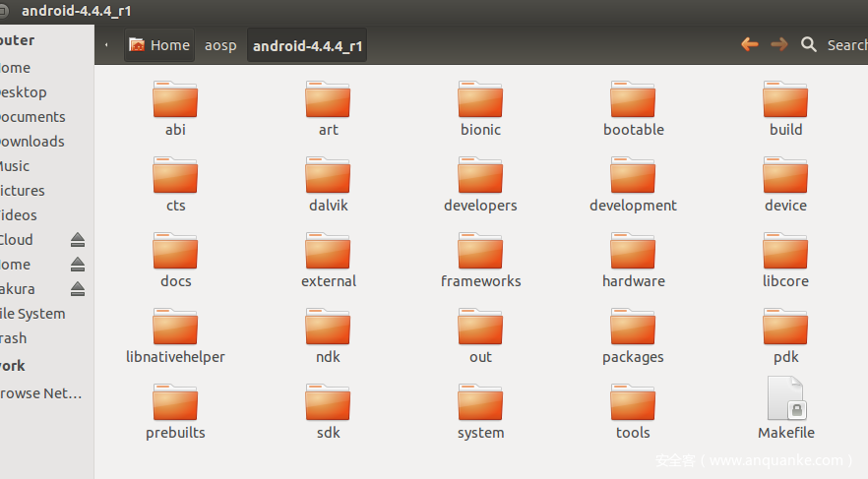Navigate to Home in path bar
Image resolution: width=868 pixels, height=479 pixels.
159,45
